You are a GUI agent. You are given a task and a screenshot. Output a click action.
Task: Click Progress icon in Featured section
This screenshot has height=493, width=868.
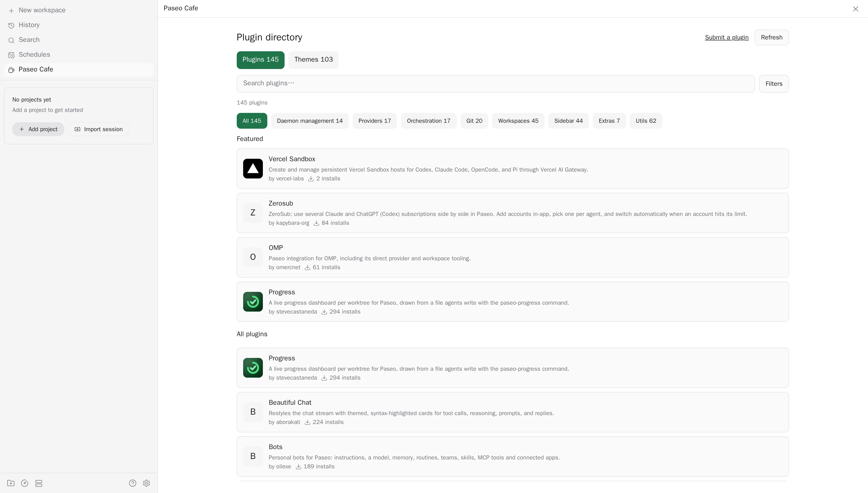[x=253, y=302]
